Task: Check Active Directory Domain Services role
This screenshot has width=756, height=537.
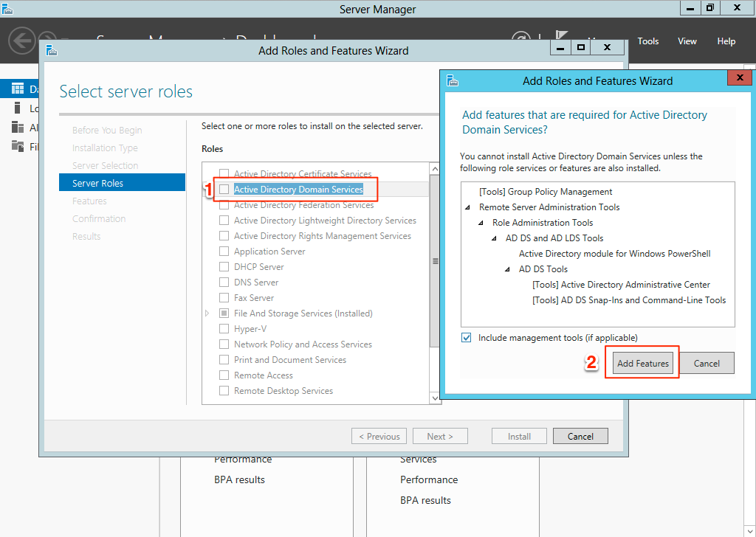Action: (x=224, y=190)
